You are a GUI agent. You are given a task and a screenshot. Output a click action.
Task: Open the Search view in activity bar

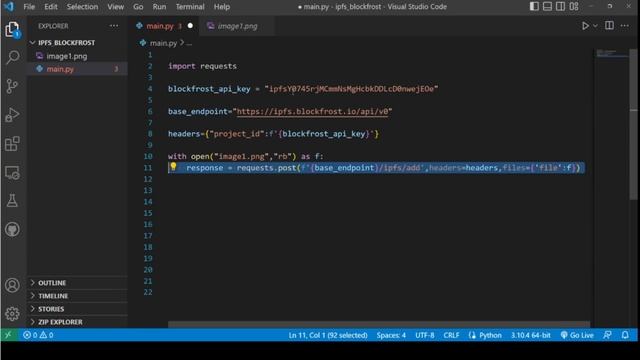[12, 57]
